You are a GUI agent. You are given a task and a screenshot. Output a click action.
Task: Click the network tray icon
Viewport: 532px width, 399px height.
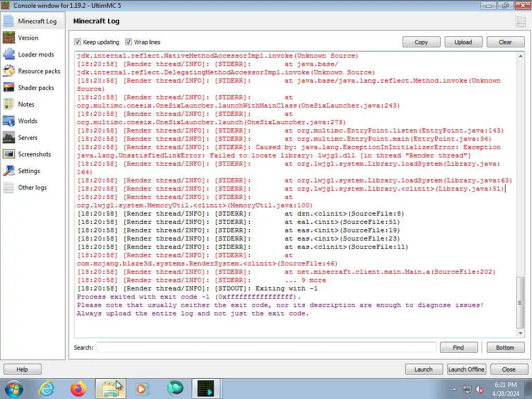pos(467,390)
